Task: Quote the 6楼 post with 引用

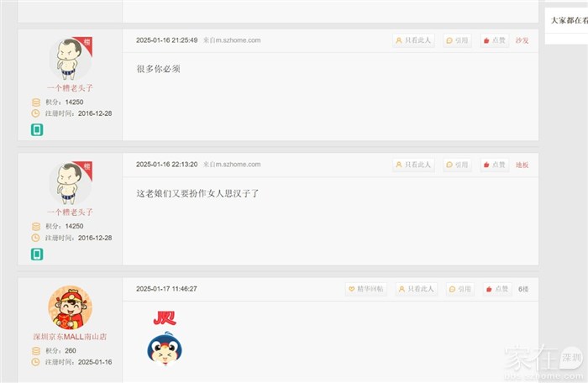Action: tap(460, 289)
